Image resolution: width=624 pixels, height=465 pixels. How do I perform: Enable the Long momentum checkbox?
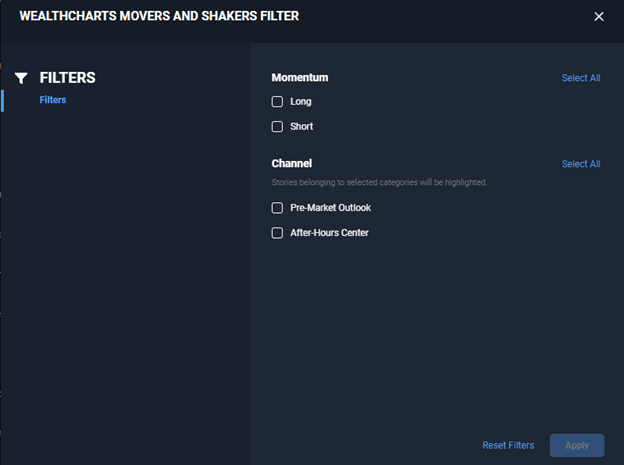tap(277, 102)
